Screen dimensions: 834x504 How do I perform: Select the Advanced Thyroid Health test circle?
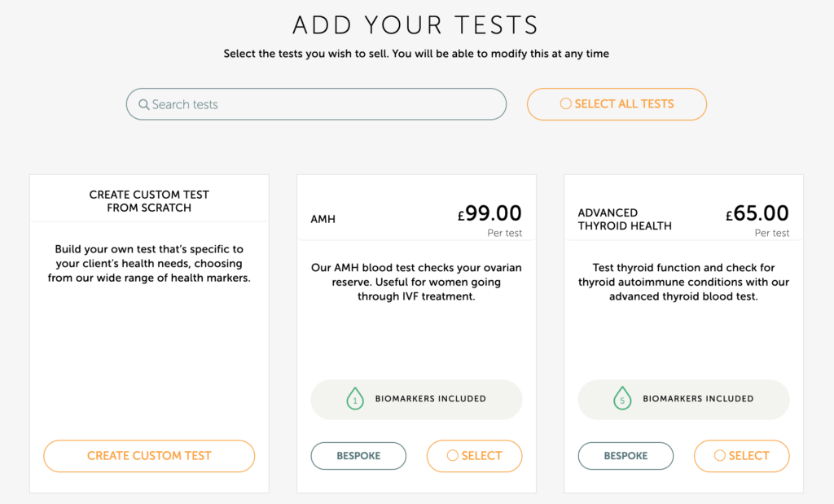719,456
